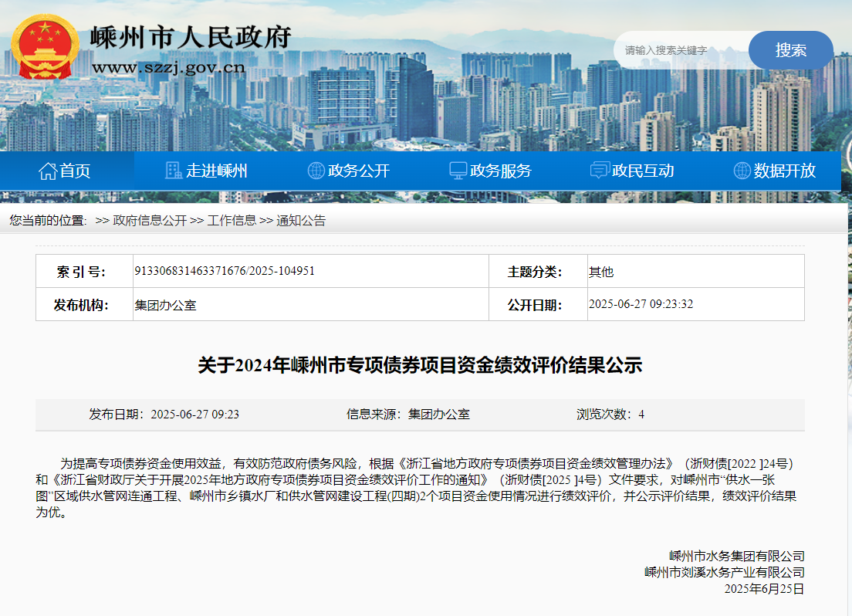This screenshot has width=852, height=616.
Task: Open the 走进嵊州 menu item
Action: (x=217, y=171)
